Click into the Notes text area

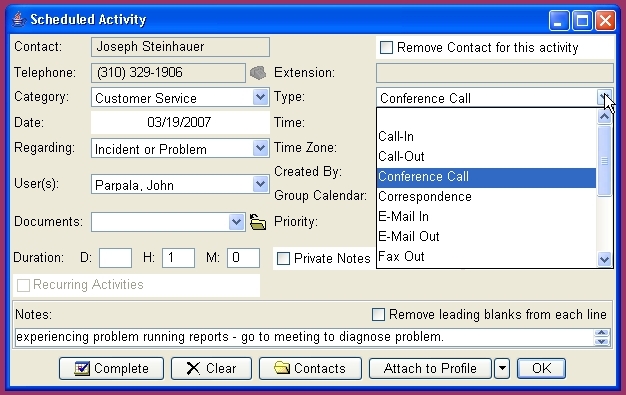coord(304,337)
